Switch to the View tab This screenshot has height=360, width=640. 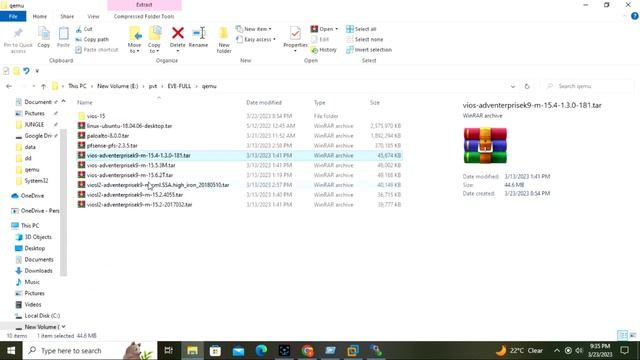[93, 16]
